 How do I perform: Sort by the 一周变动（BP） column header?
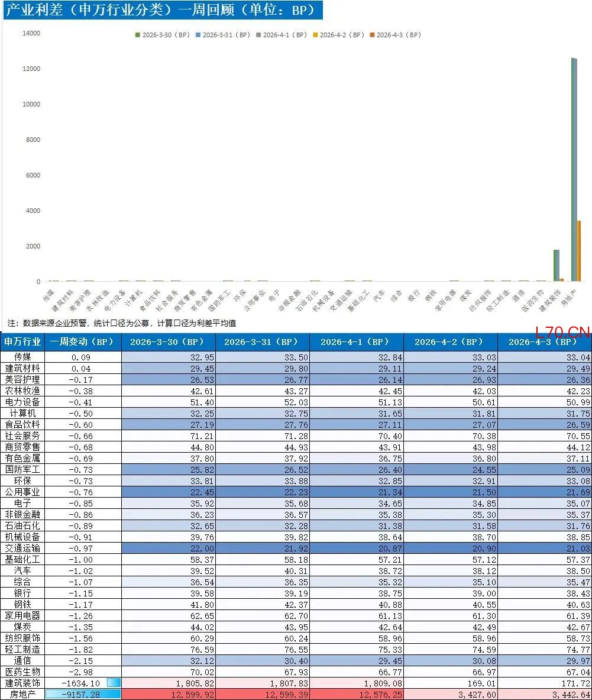[83, 342]
